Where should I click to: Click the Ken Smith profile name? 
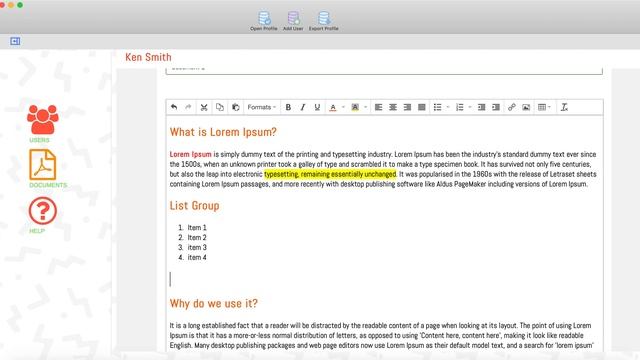148,57
